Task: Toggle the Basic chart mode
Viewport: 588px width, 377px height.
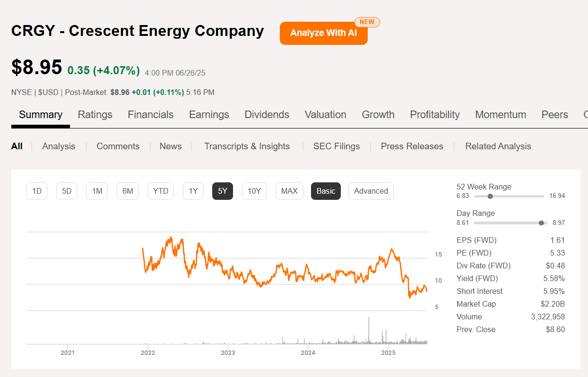Action: (325, 191)
